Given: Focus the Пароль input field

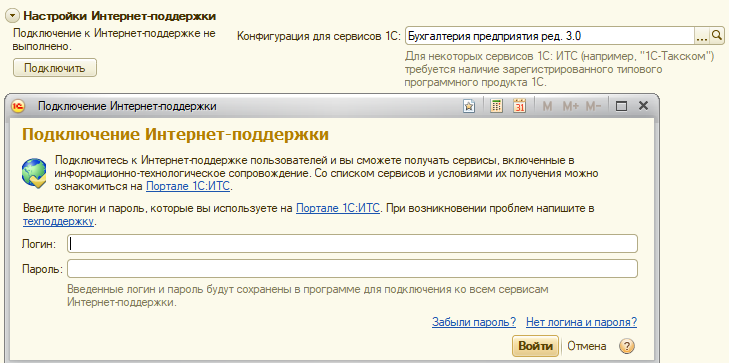Looking at the screenshot, I should 352,268.
